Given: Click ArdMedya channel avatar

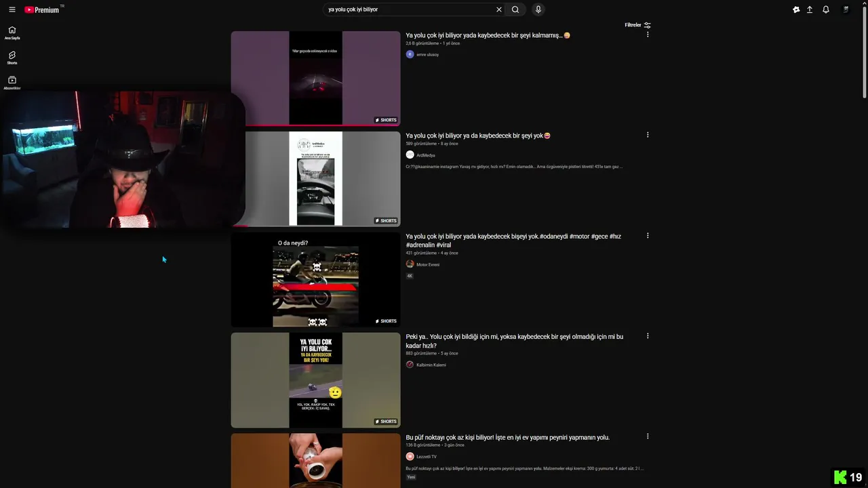Looking at the screenshot, I should 410,155.
